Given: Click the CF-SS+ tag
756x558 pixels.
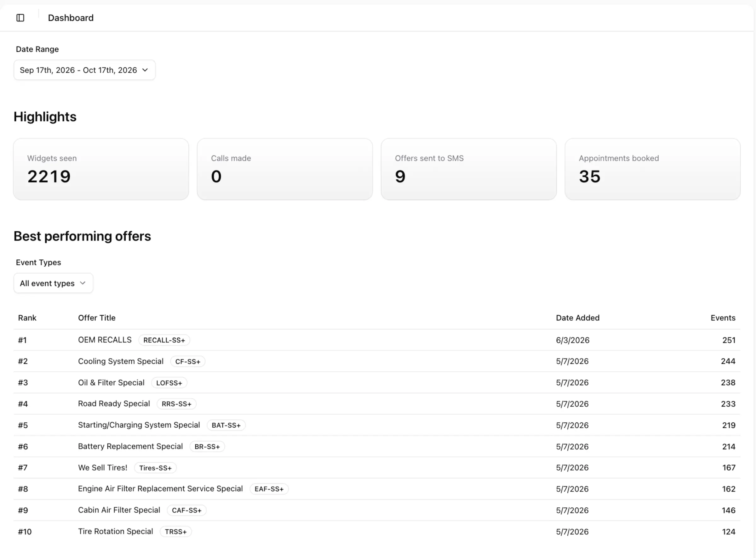Looking at the screenshot, I should coord(188,361).
